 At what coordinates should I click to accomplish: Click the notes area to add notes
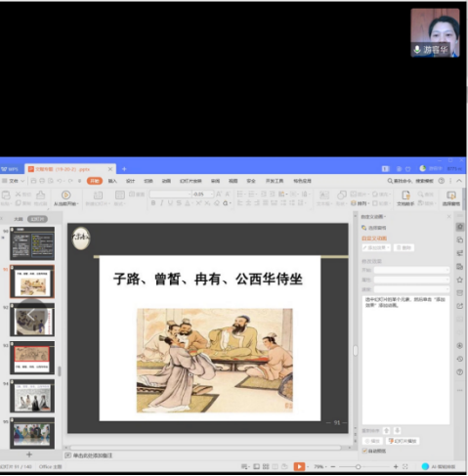coord(93,455)
